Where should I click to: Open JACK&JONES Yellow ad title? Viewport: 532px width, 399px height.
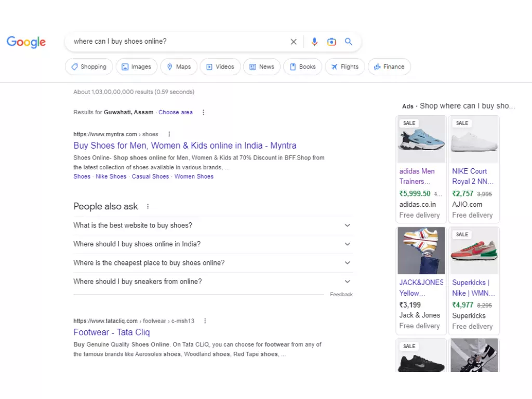pyautogui.click(x=421, y=288)
